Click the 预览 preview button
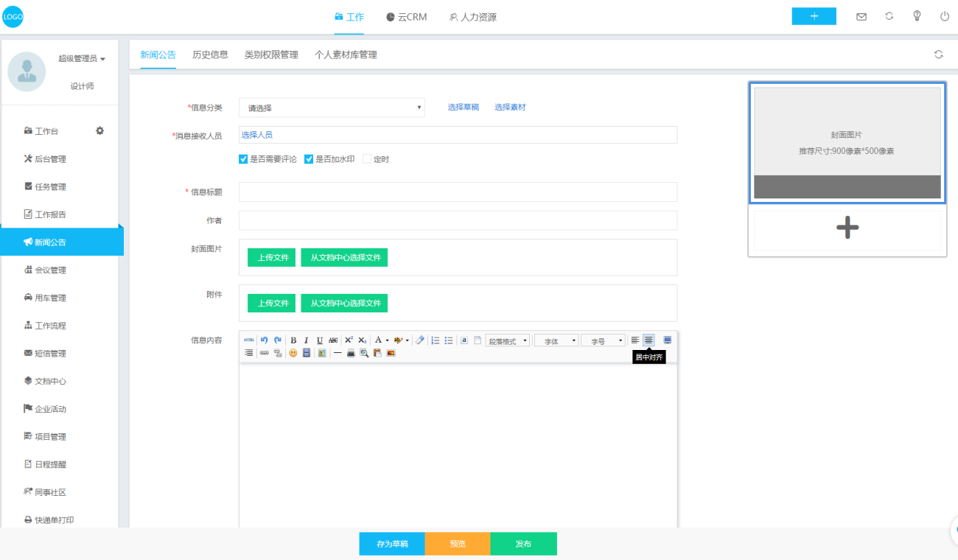 (458, 544)
